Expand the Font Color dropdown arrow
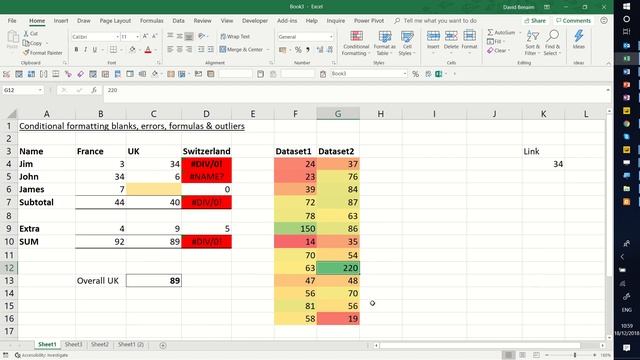This screenshot has height=360, width=640. pyautogui.click(x=156, y=50)
